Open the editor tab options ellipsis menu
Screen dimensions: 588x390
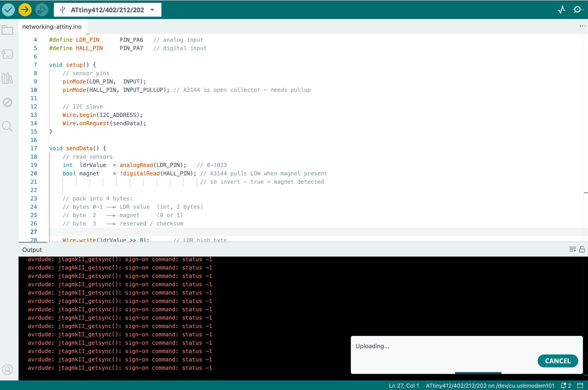click(x=582, y=26)
